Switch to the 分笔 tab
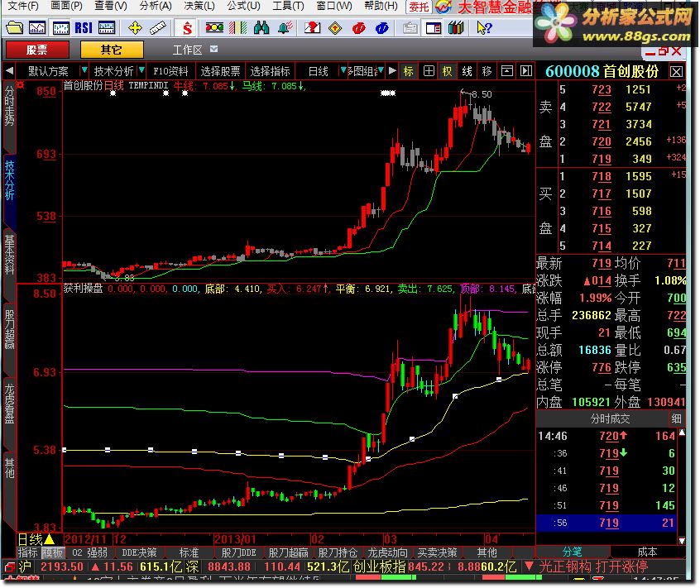 click(x=572, y=552)
